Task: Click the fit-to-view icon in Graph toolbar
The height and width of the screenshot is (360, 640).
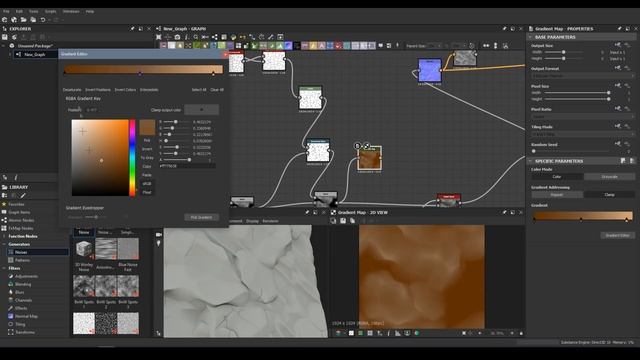Action: click(159, 37)
